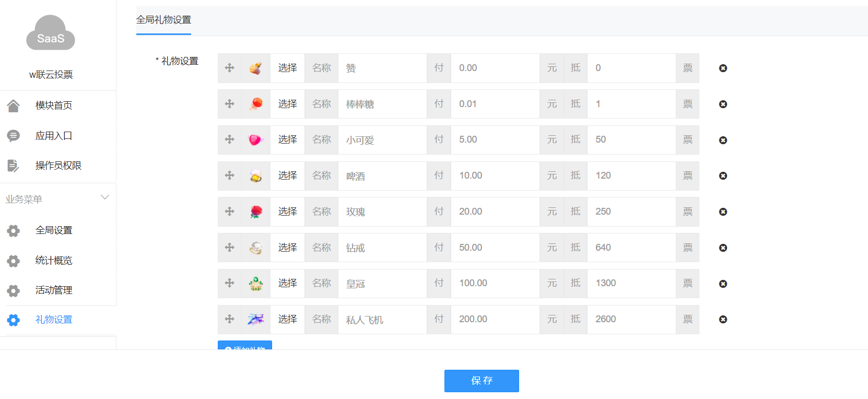Open 模块首页 home icon in sidebar
Viewport: 868px width, 399px height.
14,105
